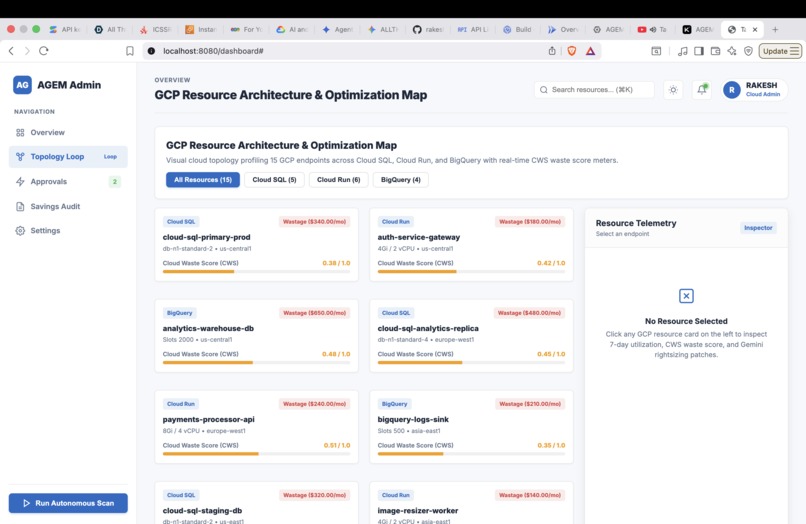This screenshot has height=524, width=806.
Task: Click the music note toolbar icon
Action: [x=682, y=51]
